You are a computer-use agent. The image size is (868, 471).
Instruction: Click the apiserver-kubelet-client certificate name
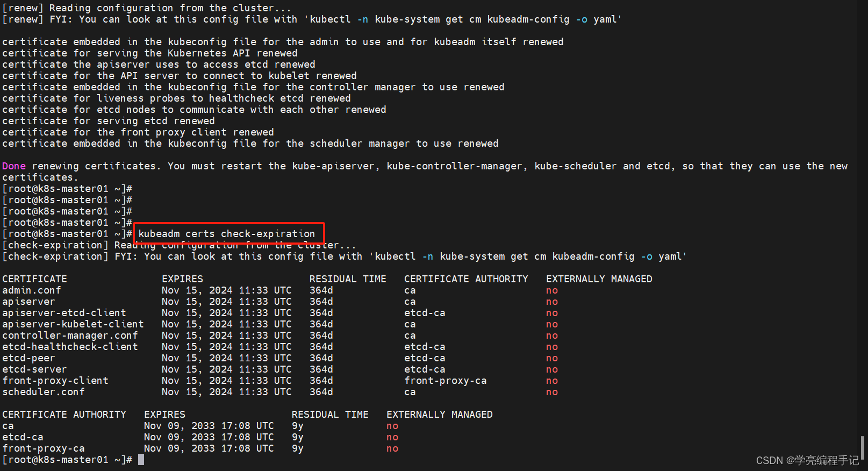tap(73, 324)
